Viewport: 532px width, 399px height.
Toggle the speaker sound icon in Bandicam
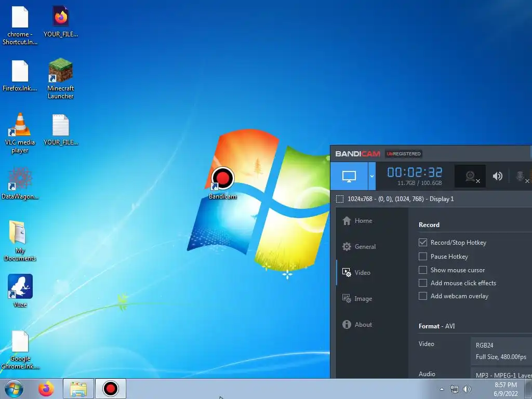click(497, 176)
